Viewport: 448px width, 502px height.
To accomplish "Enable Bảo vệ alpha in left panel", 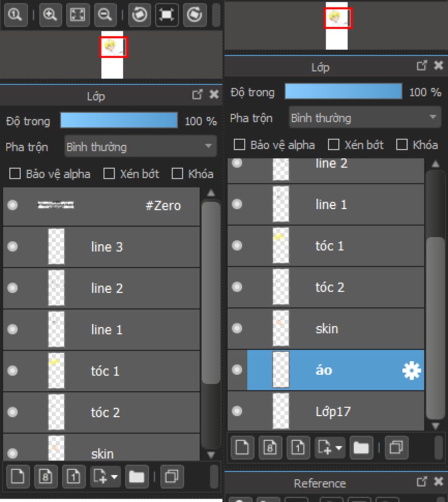I will pos(15,174).
